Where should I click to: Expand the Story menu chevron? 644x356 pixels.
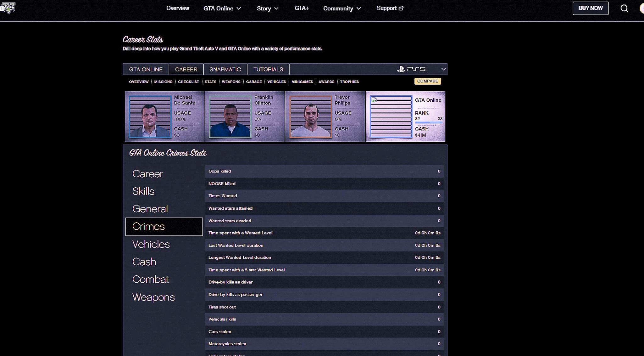[x=276, y=8]
